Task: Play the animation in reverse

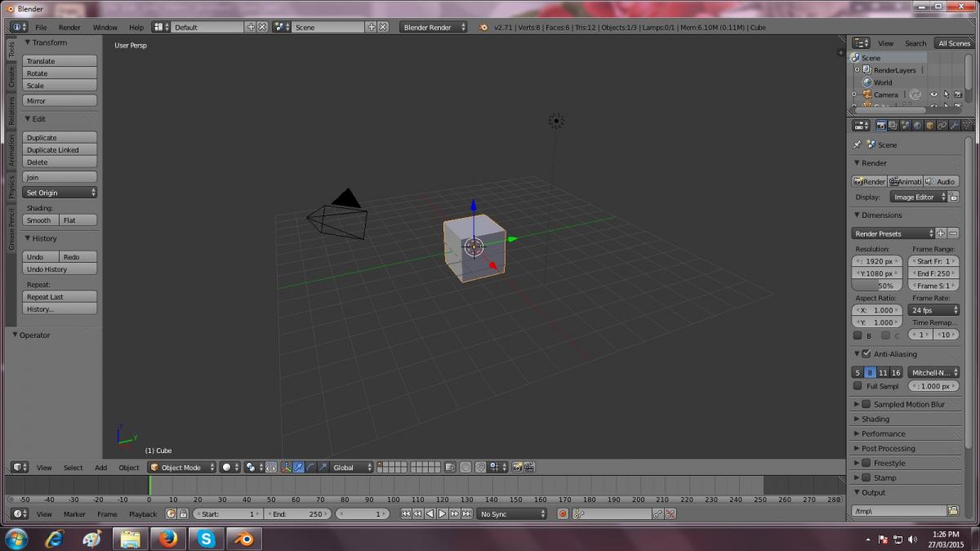Action: (x=430, y=514)
